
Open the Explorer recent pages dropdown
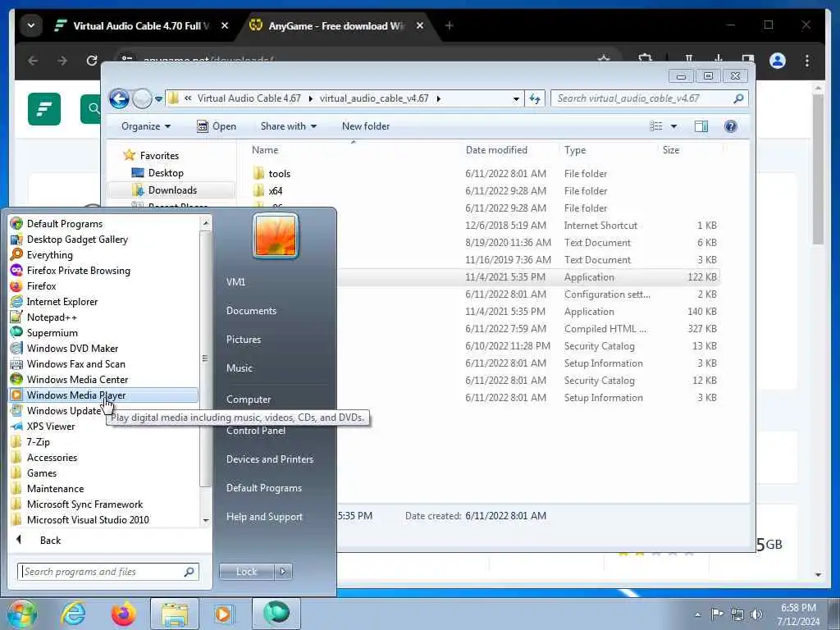158,99
